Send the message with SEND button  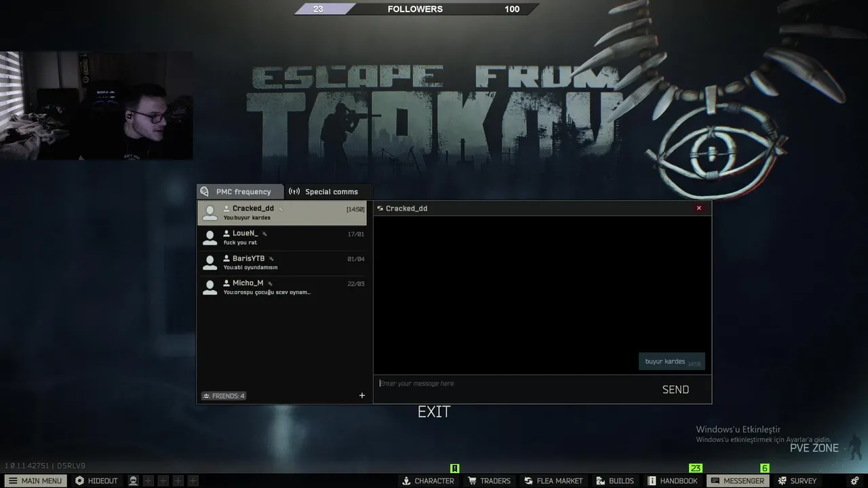click(x=675, y=390)
